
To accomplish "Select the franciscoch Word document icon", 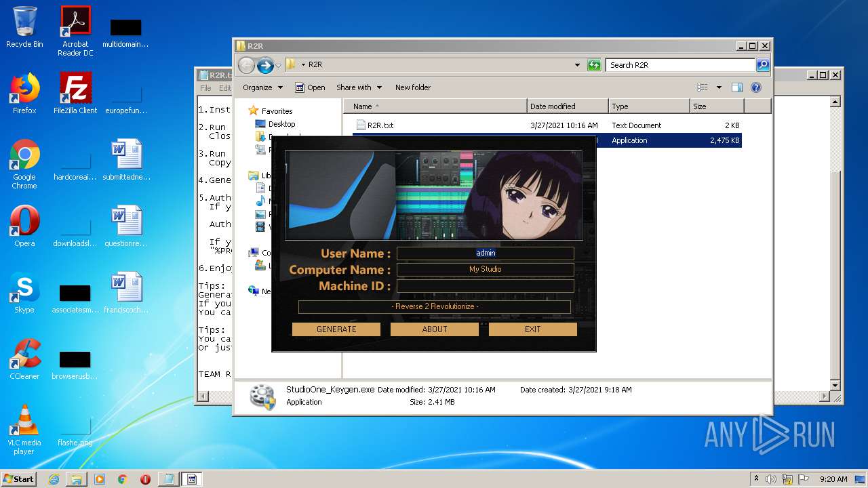I will tap(126, 293).
